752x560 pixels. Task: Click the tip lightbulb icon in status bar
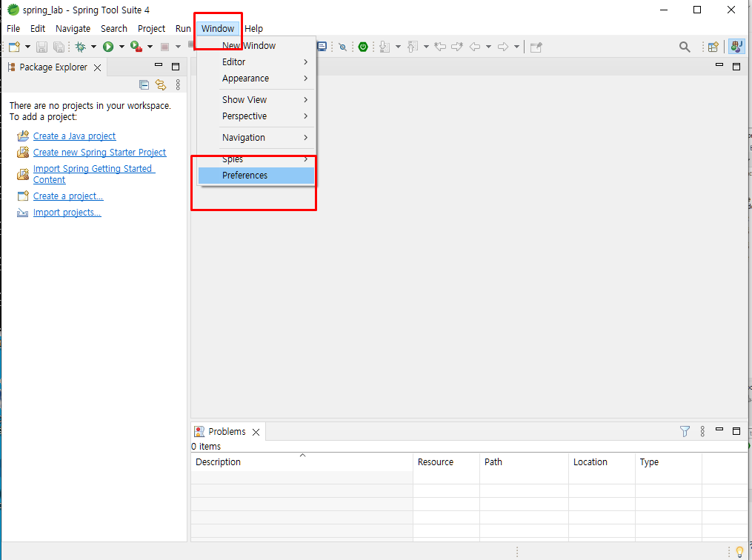[x=739, y=551]
